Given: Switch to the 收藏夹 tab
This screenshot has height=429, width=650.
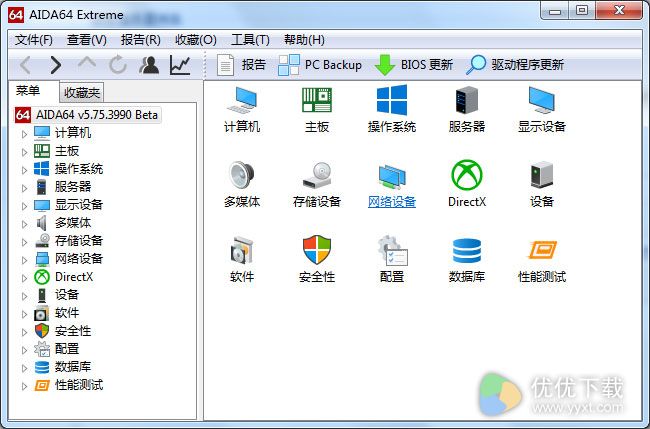Looking at the screenshot, I should 82,92.
